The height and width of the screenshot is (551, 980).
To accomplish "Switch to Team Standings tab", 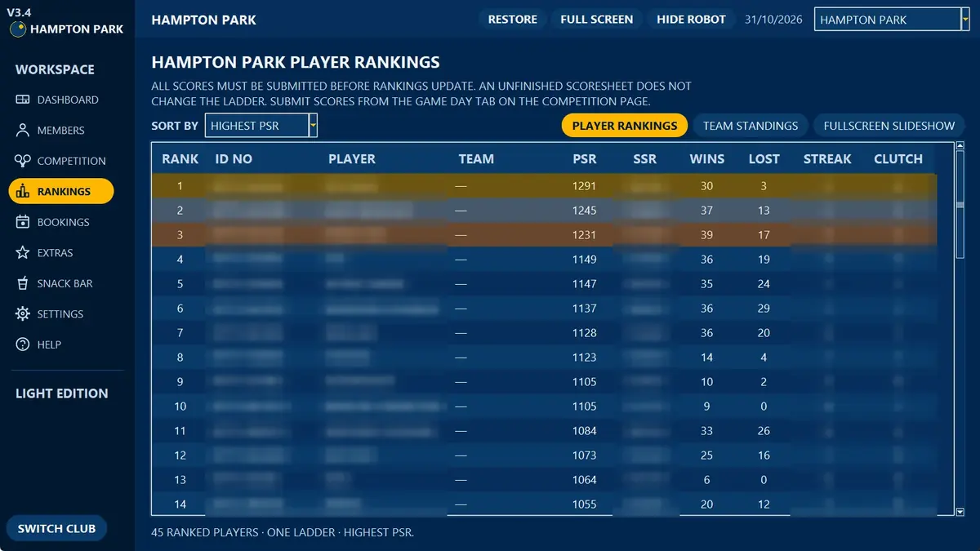I will click(x=751, y=126).
